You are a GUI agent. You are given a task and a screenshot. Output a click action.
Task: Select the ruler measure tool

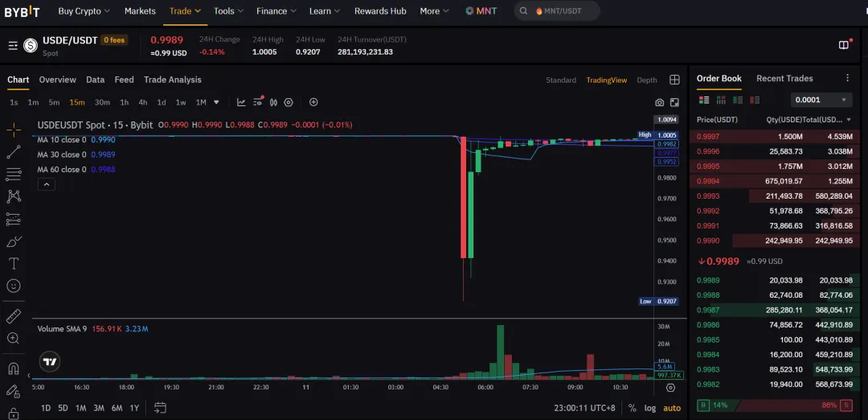(x=14, y=316)
